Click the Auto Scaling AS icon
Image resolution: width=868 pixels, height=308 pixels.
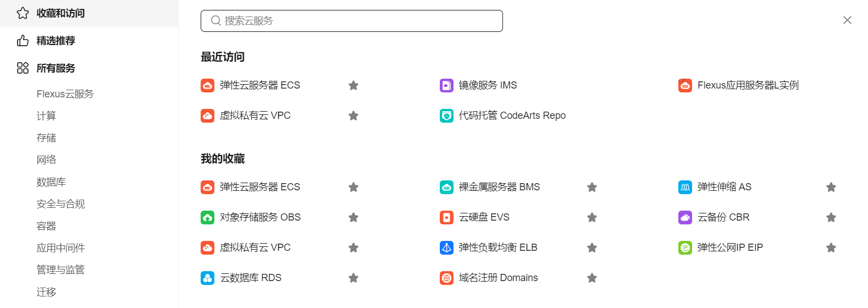[685, 187]
